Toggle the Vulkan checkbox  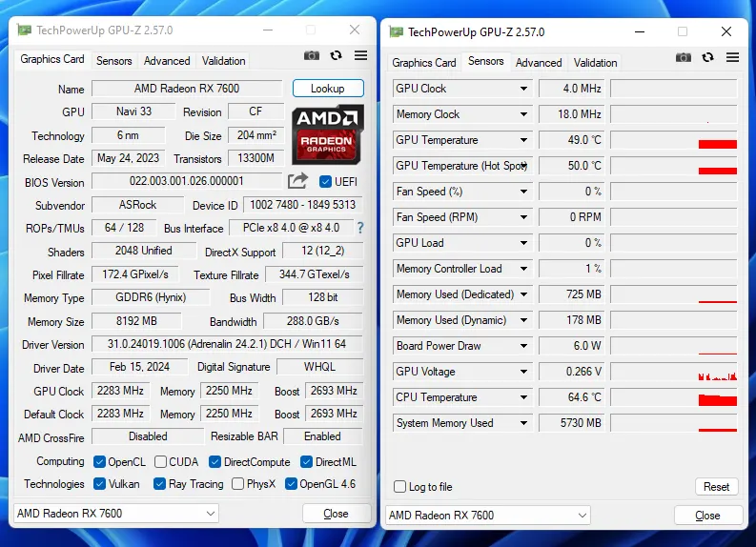99,483
